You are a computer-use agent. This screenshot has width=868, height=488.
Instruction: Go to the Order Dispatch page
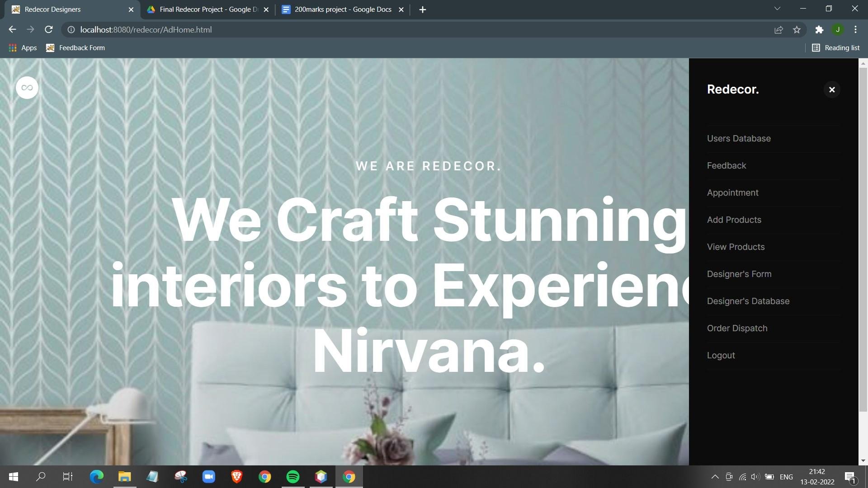(737, 328)
